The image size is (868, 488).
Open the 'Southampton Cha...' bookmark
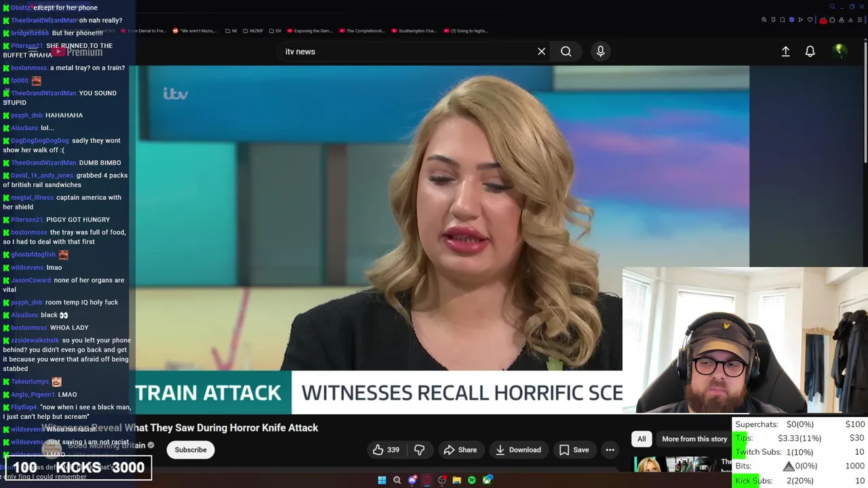pyautogui.click(x=414, y=30)
